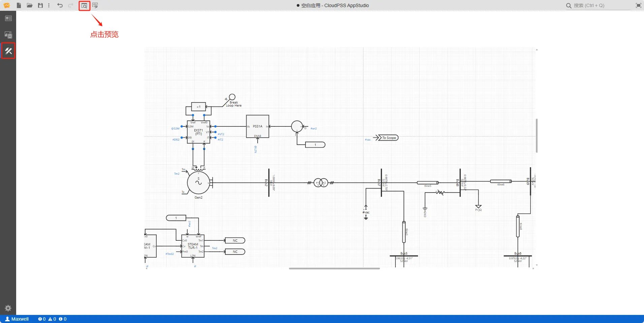Save the project with floppy icon
Image resolution: width=644 pixels, height=323 pixels.
[40, 5]
